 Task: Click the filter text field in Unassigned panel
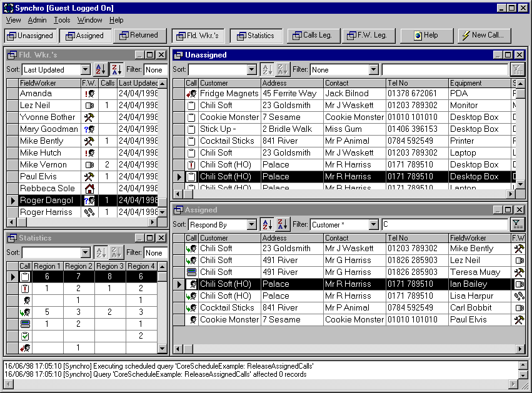(x=444, y=70)
